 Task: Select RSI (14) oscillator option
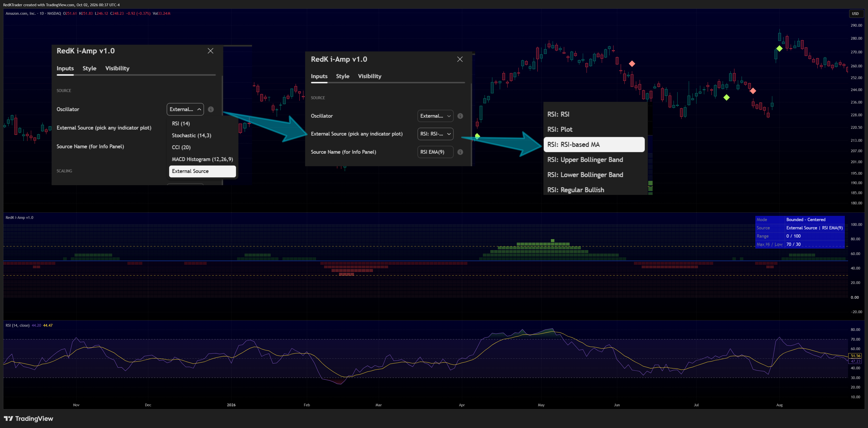point(202,124)
